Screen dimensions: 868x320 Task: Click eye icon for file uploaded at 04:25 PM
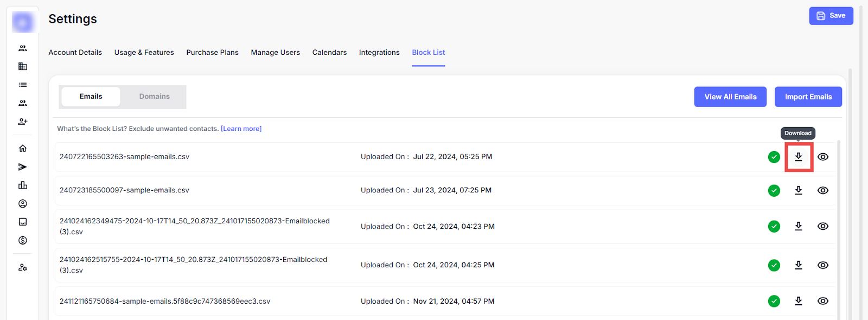823,265
